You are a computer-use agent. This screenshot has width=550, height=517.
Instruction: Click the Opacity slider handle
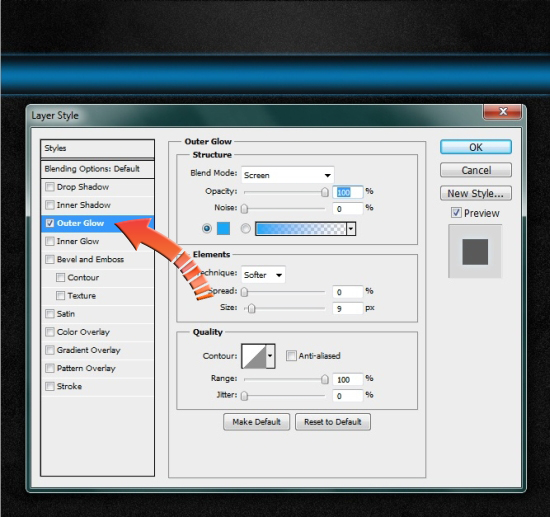(x=325, y=192)
